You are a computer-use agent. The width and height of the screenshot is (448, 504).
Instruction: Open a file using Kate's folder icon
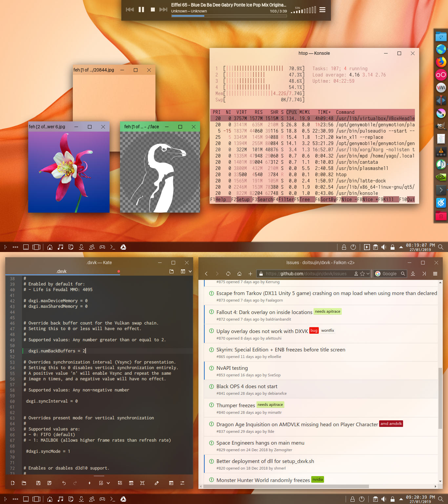(x=24, y=483)
